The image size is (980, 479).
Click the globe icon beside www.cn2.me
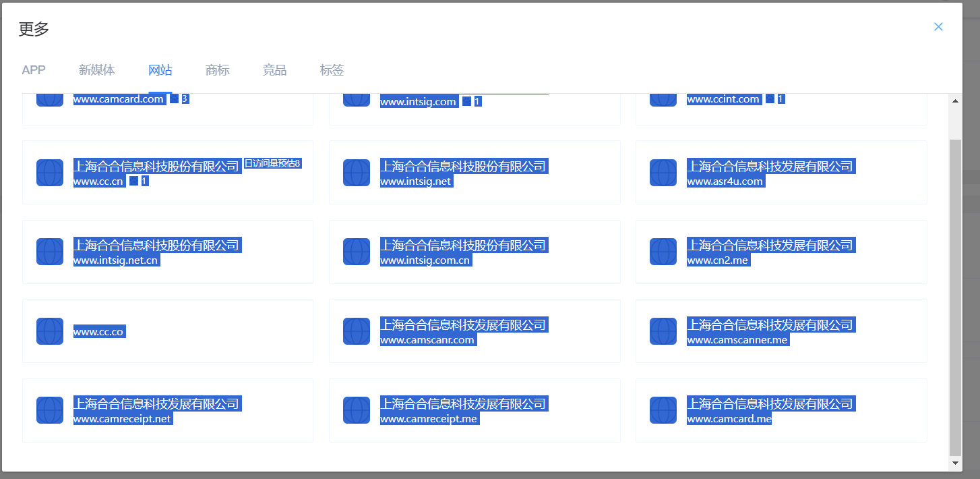pos(663,252)
